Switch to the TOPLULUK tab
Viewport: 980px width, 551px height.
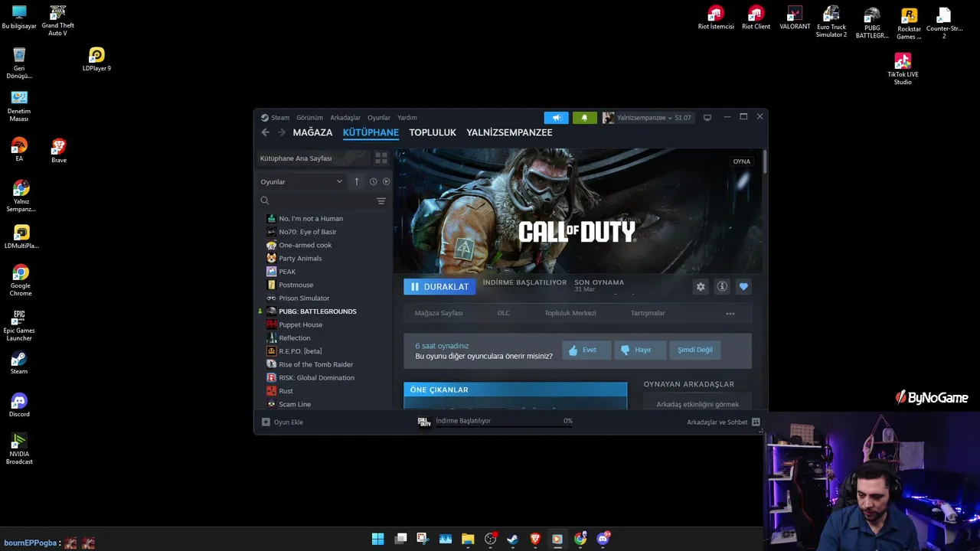click(433, 132)
